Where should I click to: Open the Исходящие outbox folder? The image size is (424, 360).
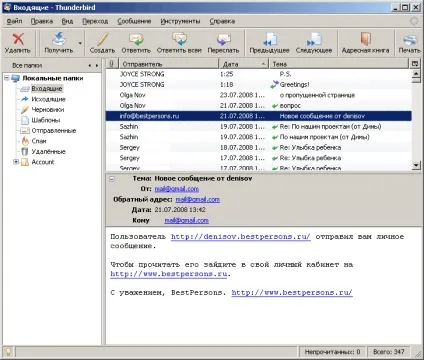coord(48,99)
